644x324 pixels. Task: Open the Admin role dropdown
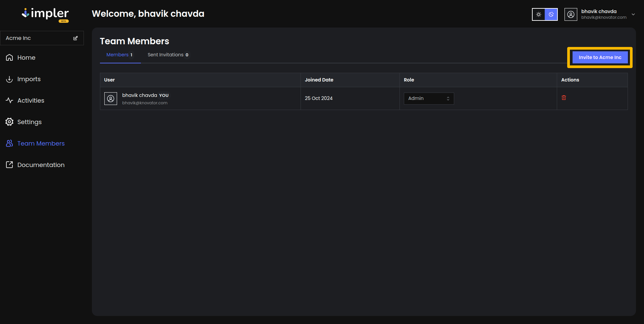point(429,99)
